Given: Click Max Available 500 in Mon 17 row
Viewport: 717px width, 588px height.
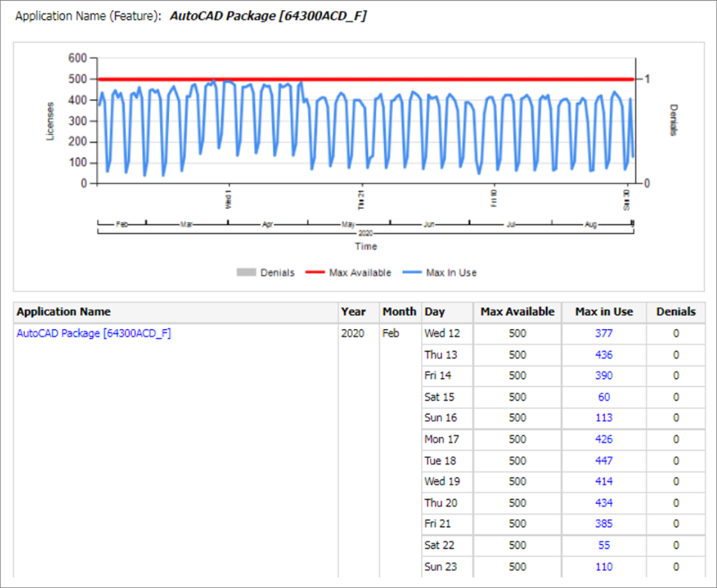Looking at the screenshot, I should [517, 439].
